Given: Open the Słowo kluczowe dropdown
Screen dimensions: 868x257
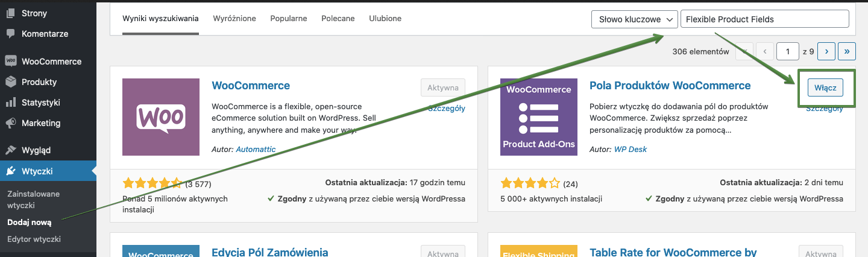Looking at the screenshot, I should click(x=635, y=19).
